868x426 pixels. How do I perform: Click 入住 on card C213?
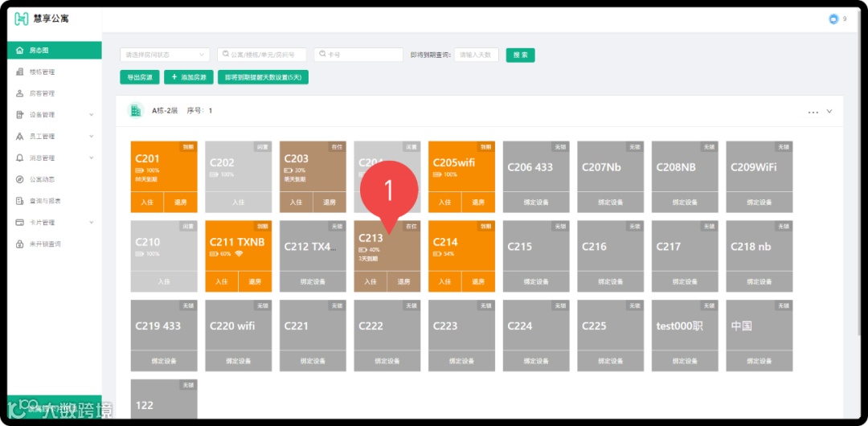[x=371, y=281]
